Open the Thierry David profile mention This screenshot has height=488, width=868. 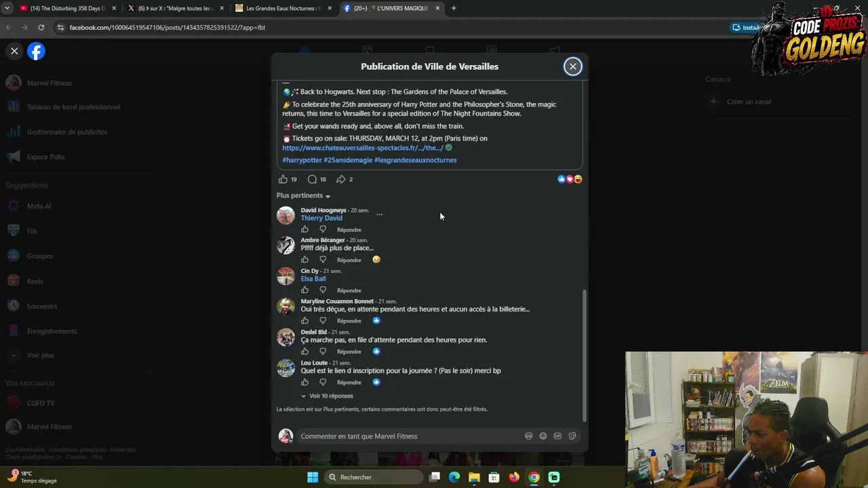321,218
